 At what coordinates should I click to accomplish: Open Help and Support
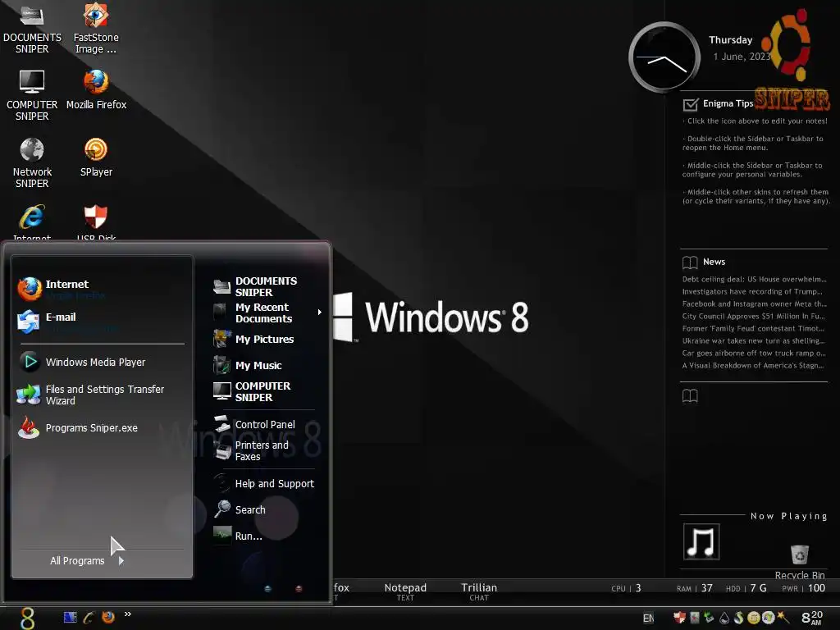click(263, 483)
